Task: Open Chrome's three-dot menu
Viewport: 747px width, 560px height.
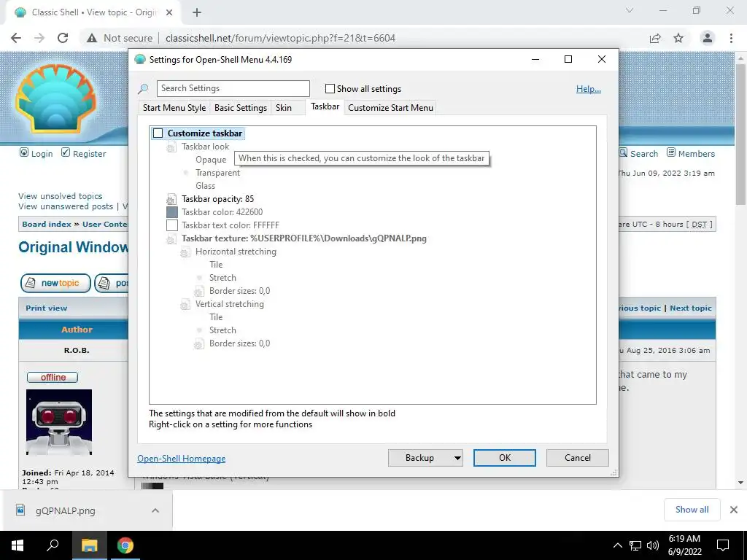Action: (x=731, y=38)
